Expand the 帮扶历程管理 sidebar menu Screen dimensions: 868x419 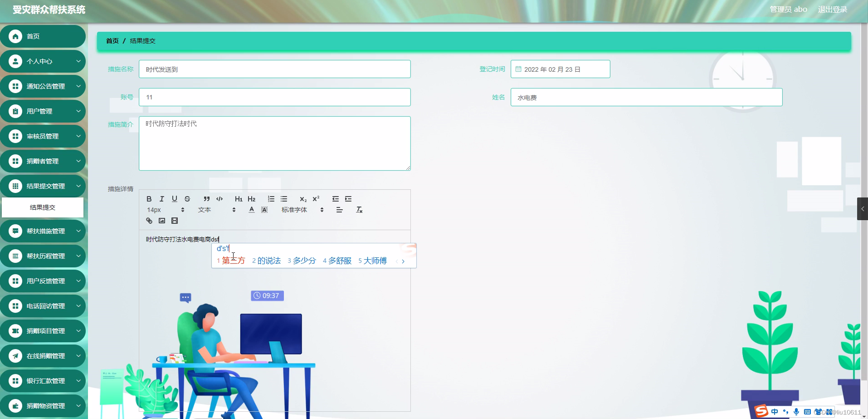tap(43, 256)
